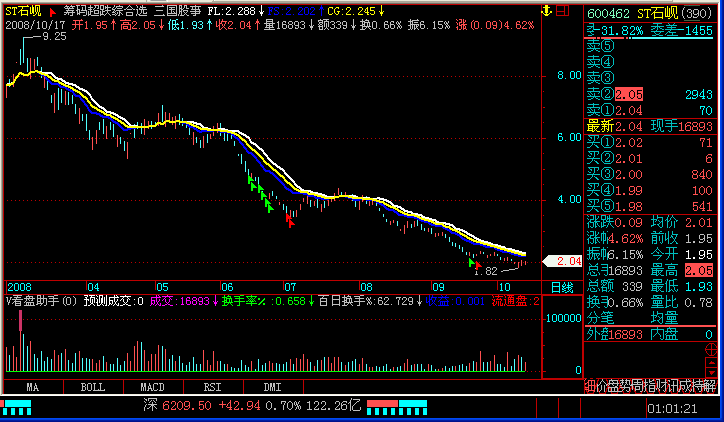The image size is (724, 422).
Task: Open the 讯 (news) tab in right panel
Action: coord(674,386)
